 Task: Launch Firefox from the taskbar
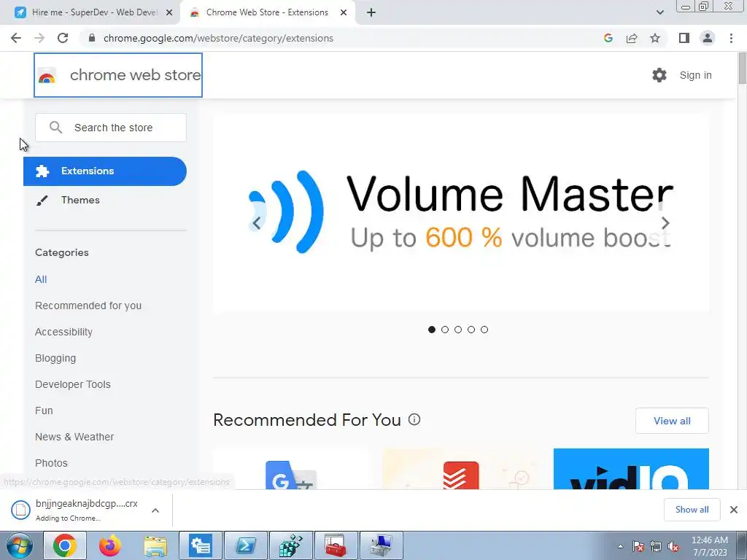[109, 545]
